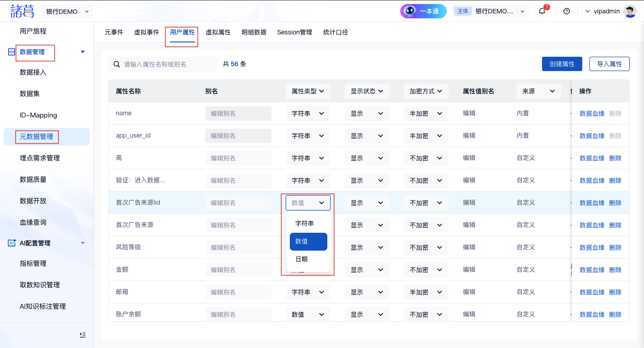Open the 来源 filter dropdown
This screenshot has height=348, width=644.
tap(538, 91)
